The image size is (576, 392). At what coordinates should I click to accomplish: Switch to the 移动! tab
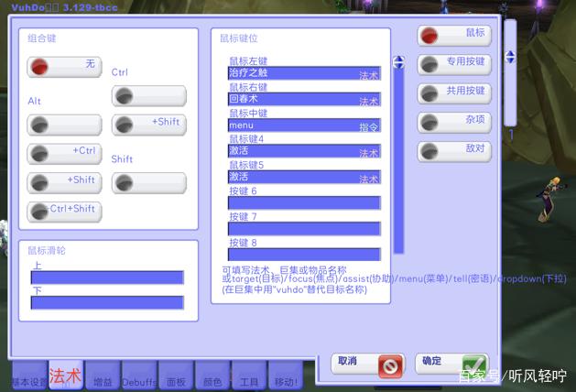click(x=286, y=376)
